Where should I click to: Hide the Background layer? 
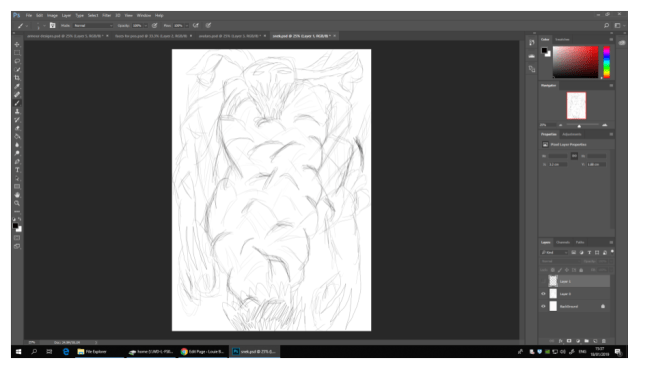click(543, 306)
